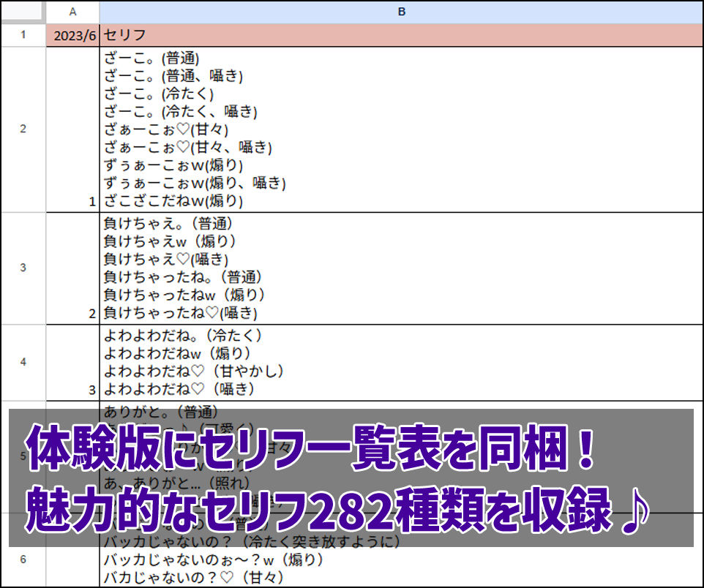Viewport: 704px width, 588px height.
Task: Select the cell showing 2023/6
Action: [72, 35]
